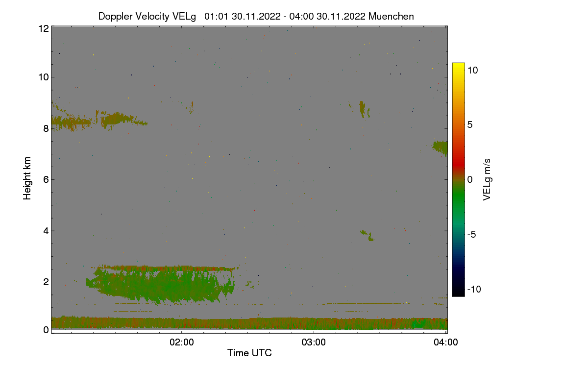Click the 'VELg m/s' colorbar title
This screenshot has height=392, width=588.
pos(487,179)
